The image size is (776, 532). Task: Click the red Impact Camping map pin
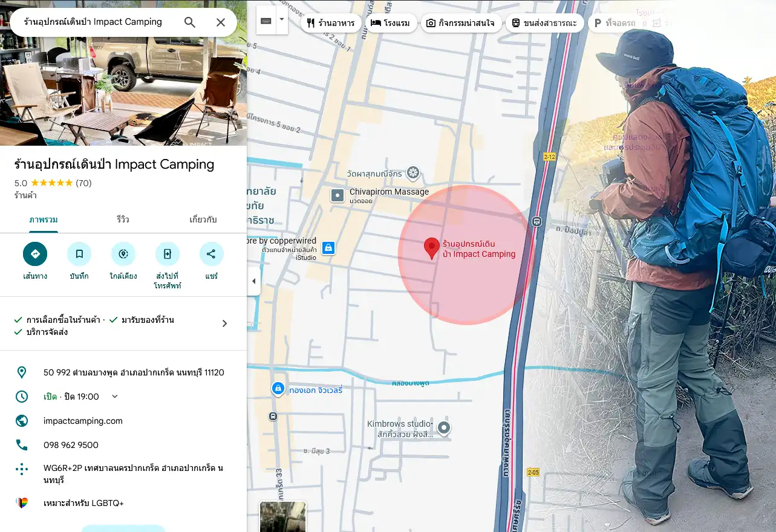coord(431,248)
